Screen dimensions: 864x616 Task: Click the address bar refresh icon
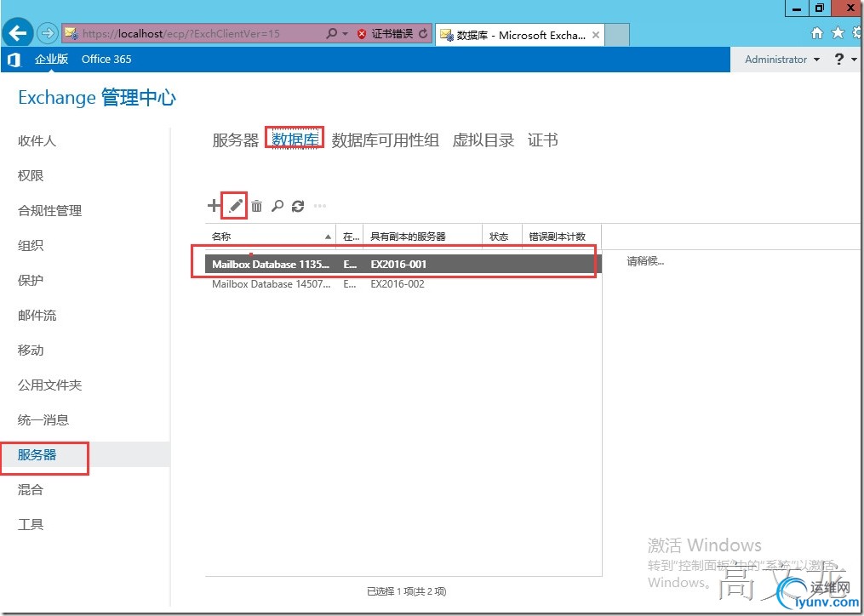[x=423, y=34]
